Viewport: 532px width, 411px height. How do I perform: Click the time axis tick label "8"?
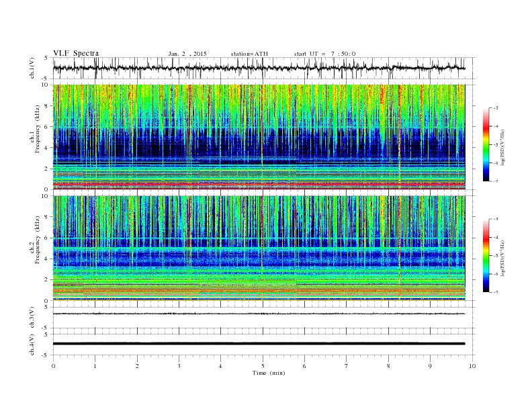point(388,366)
